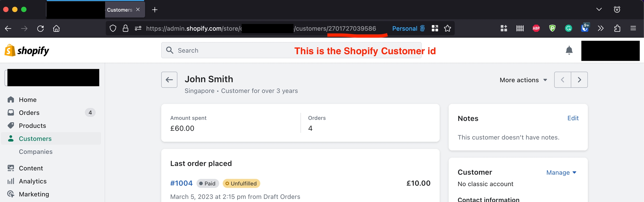Screen dimensions: 644x202
Task: Open the Customer Manage dropdown
Action: click(561, 173)
